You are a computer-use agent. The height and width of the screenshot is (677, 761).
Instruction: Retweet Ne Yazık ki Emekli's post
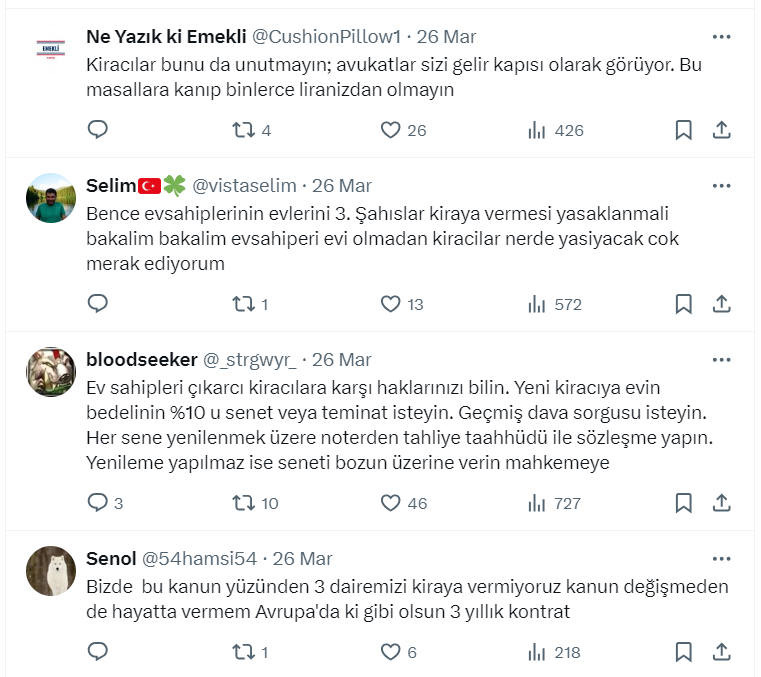coord(243,130)
